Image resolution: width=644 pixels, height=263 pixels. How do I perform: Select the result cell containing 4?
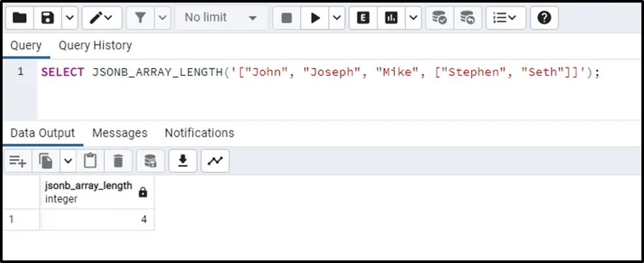click(x=97, y=220)
